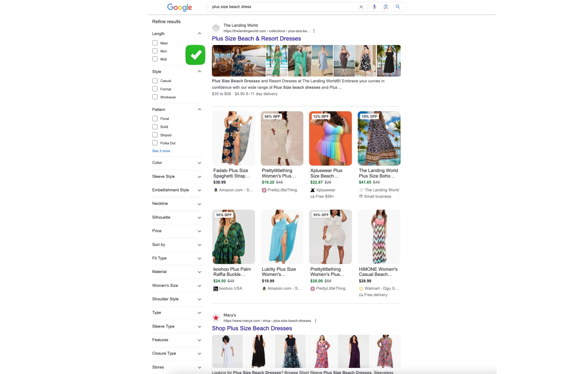Click See 3 more patterns link
The height and width of the screenshot is (374, 588).
tap(161, 151)
